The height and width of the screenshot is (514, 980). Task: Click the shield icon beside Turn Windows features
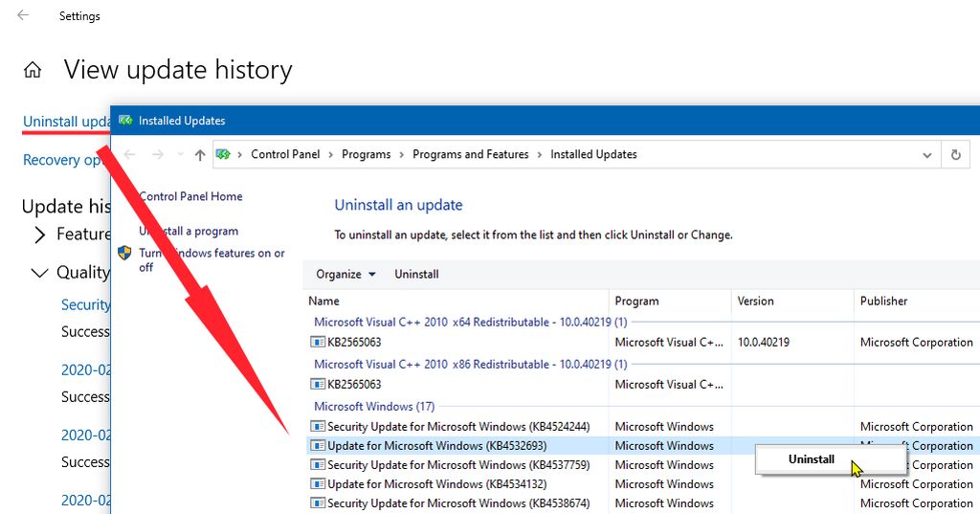[x=124, y=254]
